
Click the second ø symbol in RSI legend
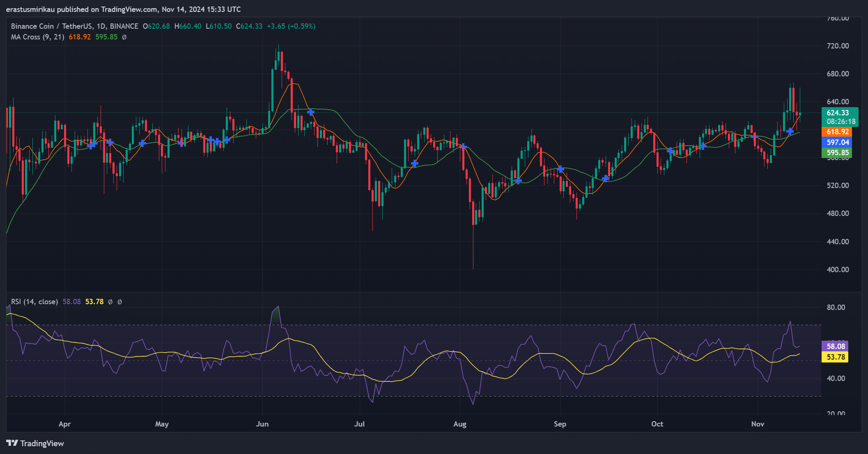pos(119,302)
